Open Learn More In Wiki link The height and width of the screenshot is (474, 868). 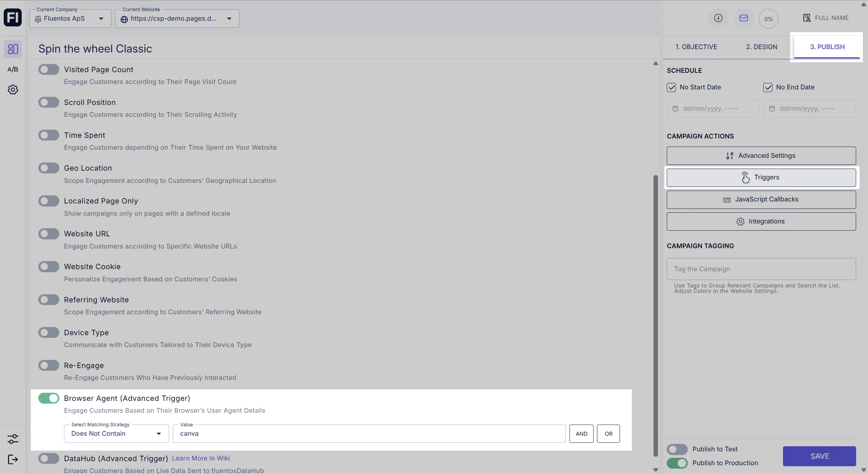tap(201, 458)
